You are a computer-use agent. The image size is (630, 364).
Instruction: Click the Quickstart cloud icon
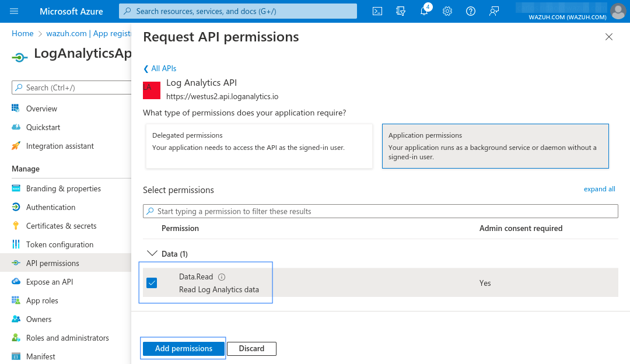[16, 127]
